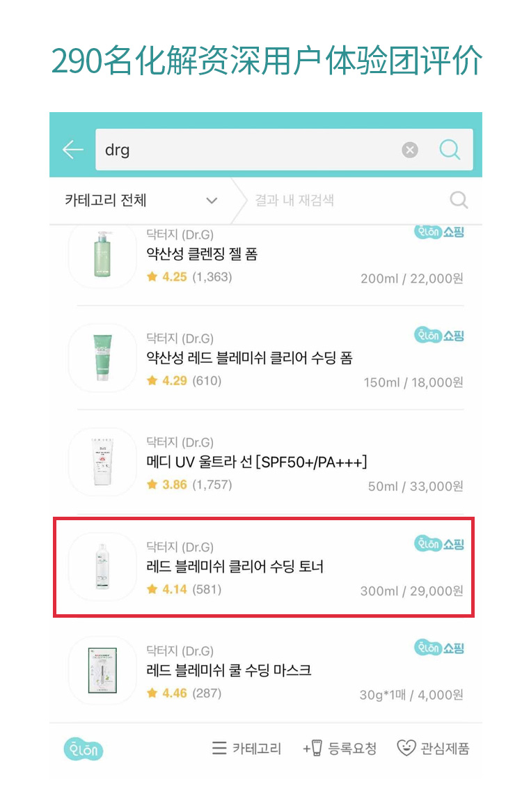This screenshot has height=812, width=522.
Task: Open 레드 블레미쉬 쿨 수딩 마스크
Action: (x=229, y=671)
